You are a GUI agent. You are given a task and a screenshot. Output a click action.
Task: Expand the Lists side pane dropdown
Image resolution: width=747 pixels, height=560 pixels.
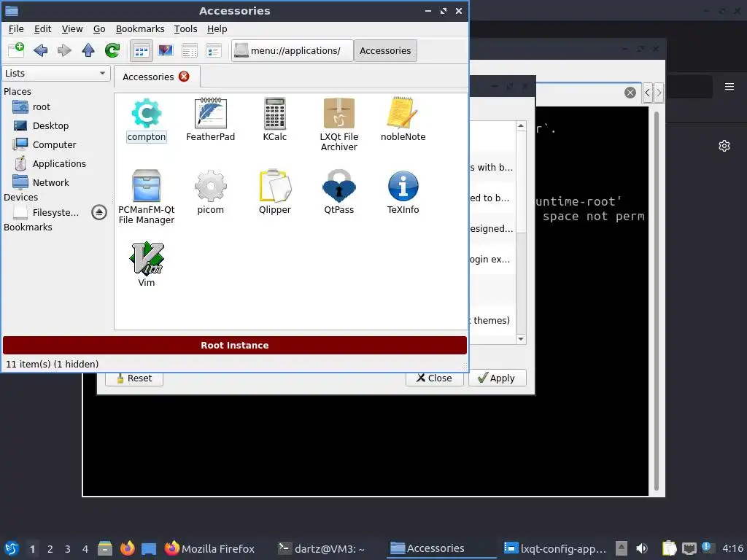click(55, 74)
